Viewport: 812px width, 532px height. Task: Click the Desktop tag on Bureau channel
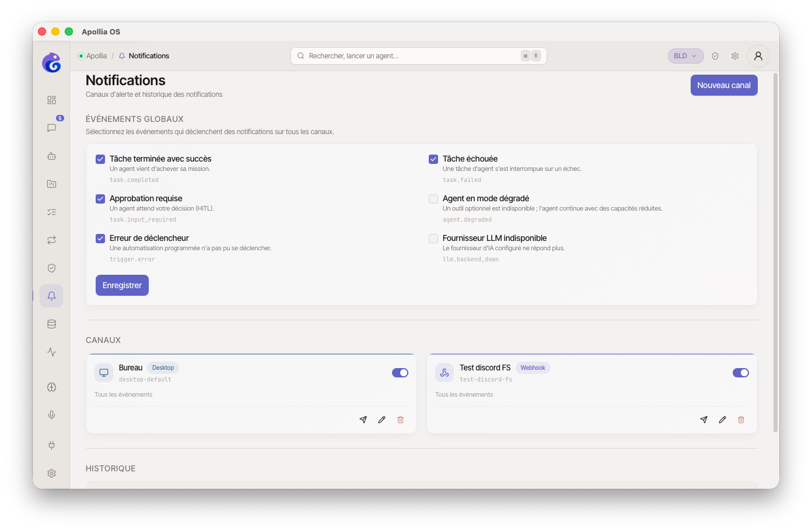click(163, 367)
